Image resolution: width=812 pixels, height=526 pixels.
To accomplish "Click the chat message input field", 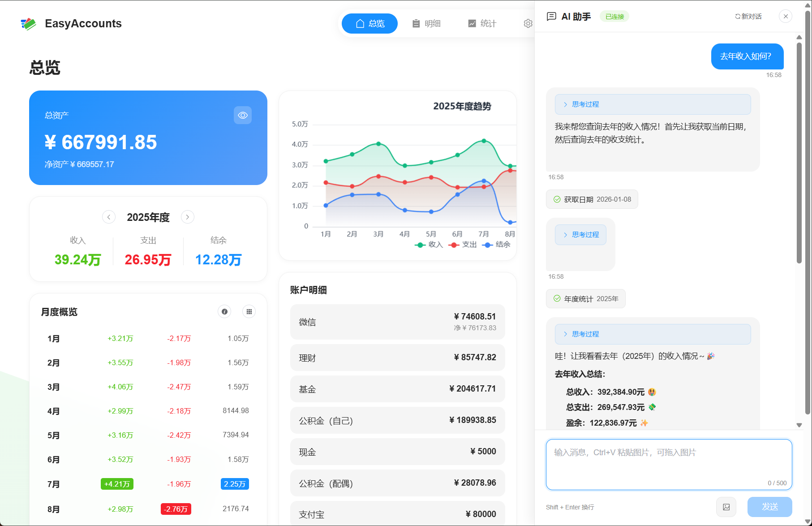I will (668, 464).
